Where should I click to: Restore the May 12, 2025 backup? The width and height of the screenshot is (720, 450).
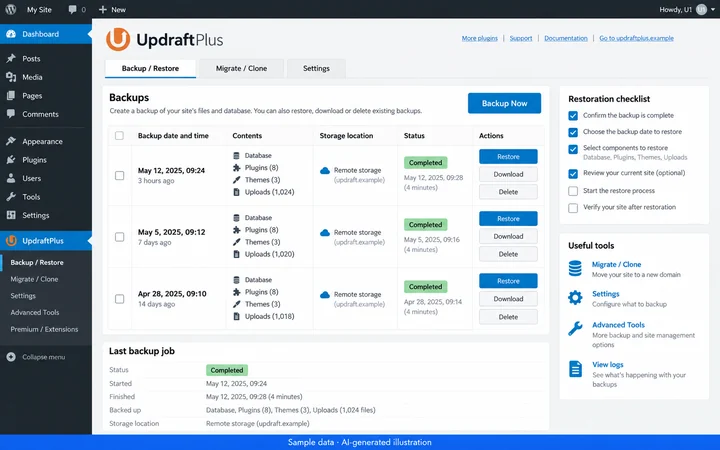point(508,157)
